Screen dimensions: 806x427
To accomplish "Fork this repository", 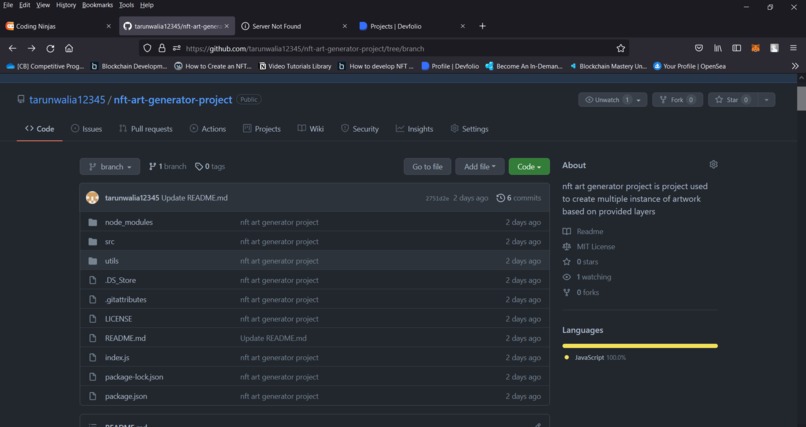I will 677,100.
